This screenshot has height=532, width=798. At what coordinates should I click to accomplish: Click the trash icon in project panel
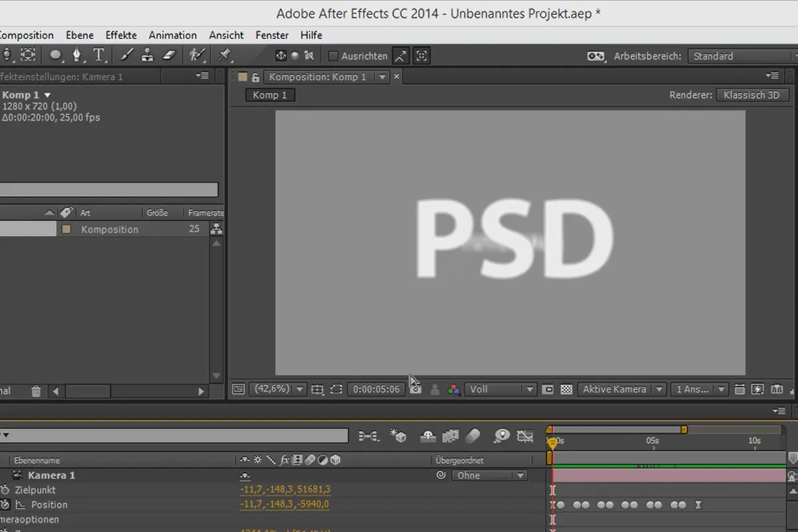(x=37, y=392)
